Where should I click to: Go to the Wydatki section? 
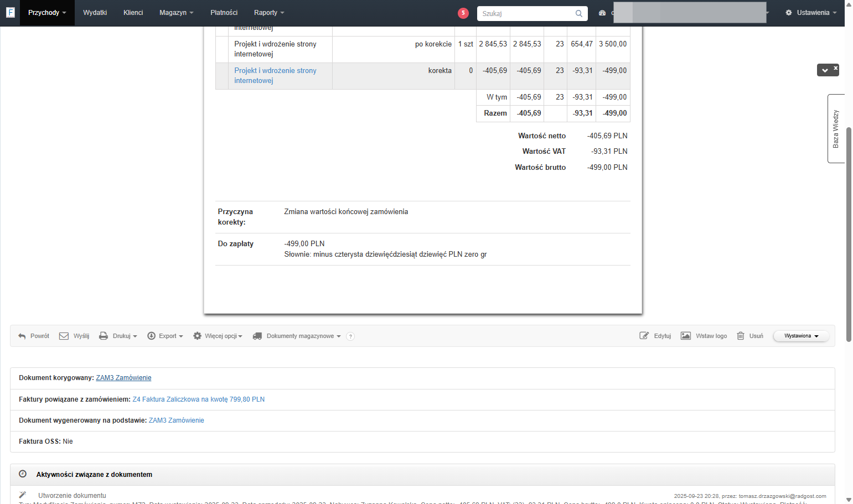pos(95,13)
